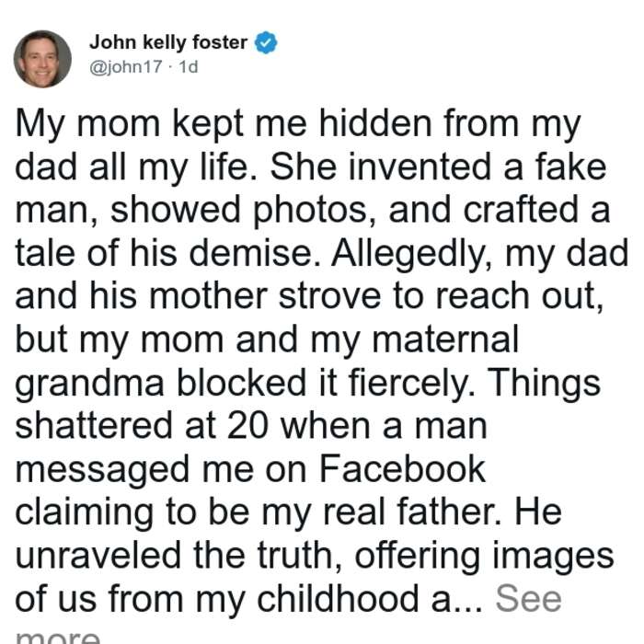Viewport: 644px width, 644px height.
Task: Click the phrase 'She invented a fake'
Action: coord(438,167)
